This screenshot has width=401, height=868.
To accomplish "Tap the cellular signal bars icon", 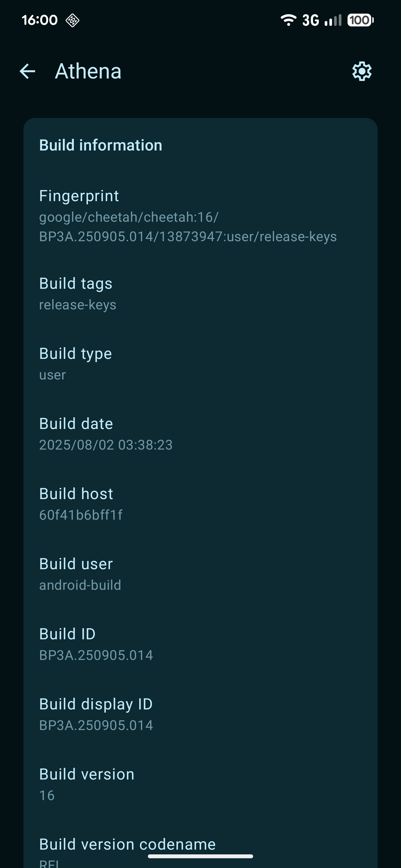I will 333,20.
